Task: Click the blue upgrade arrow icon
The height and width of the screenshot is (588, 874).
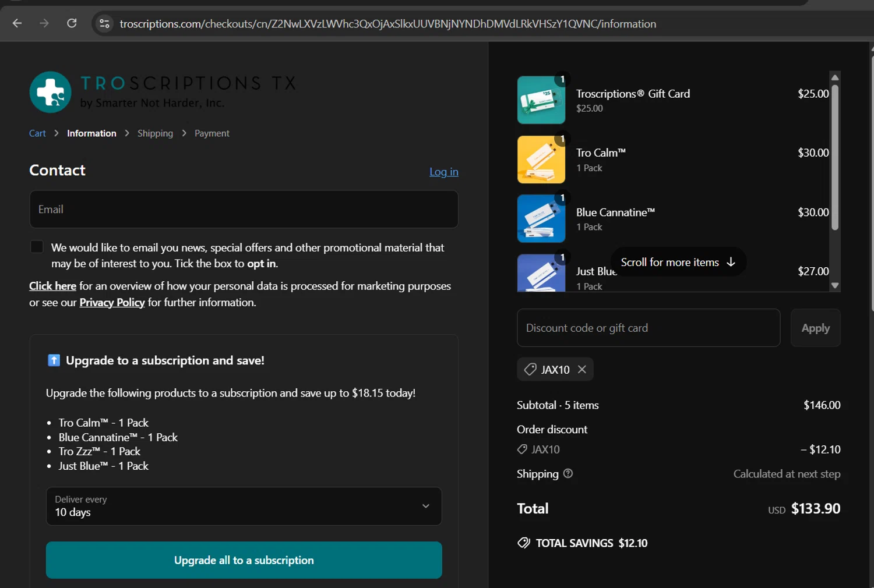Action: [x=54, y=360]
